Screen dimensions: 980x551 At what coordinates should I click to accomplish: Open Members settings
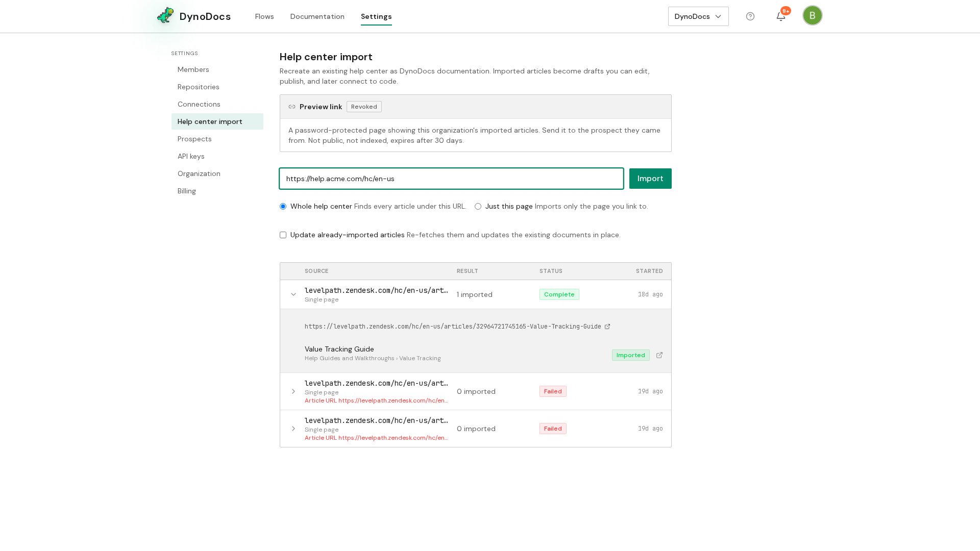[x=217, y=69]
